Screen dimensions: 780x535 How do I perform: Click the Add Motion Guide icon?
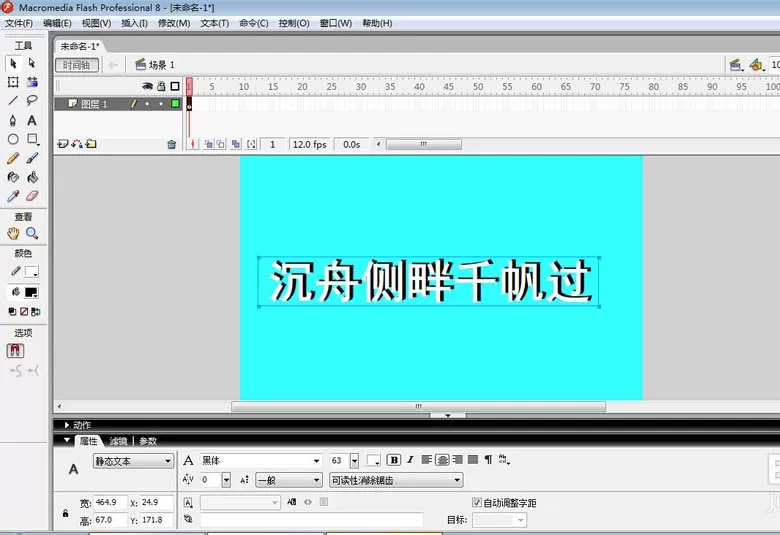pos(77,144)
